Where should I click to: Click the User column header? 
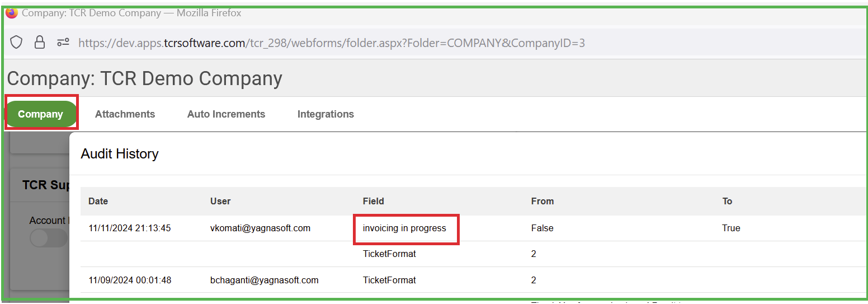pyautogui.click(x=220, y=201)
